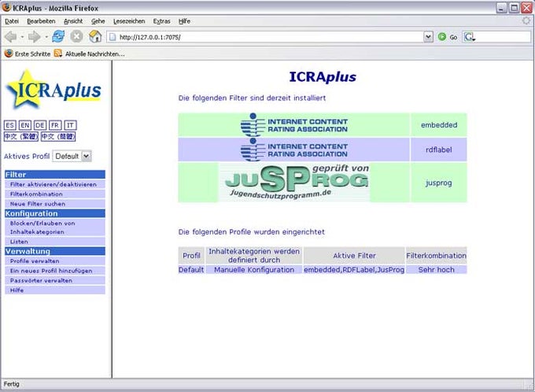535x392 pixels.
Task: Open the Hilfe menu in the menu bar
Action: tap(184, 21)
